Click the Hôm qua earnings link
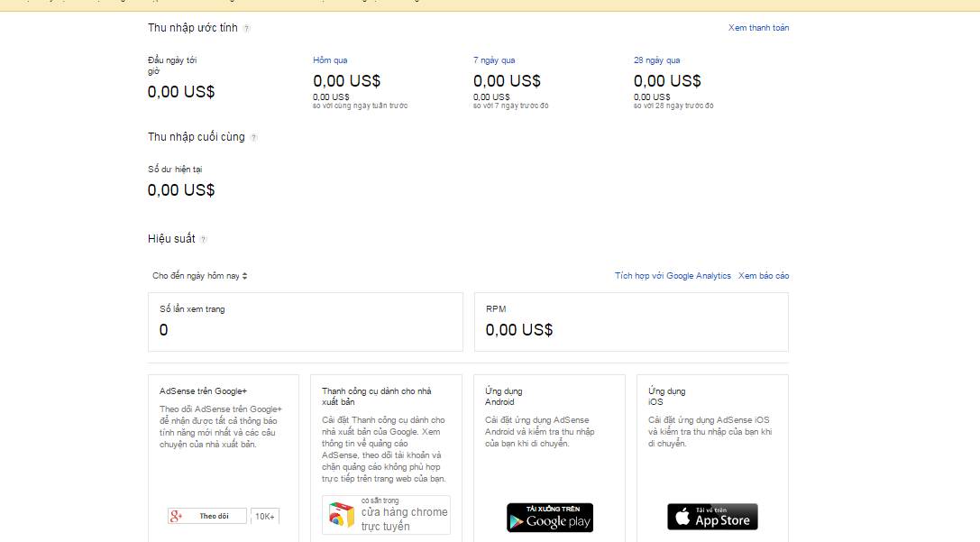The image size is (980, 542). 330,60
